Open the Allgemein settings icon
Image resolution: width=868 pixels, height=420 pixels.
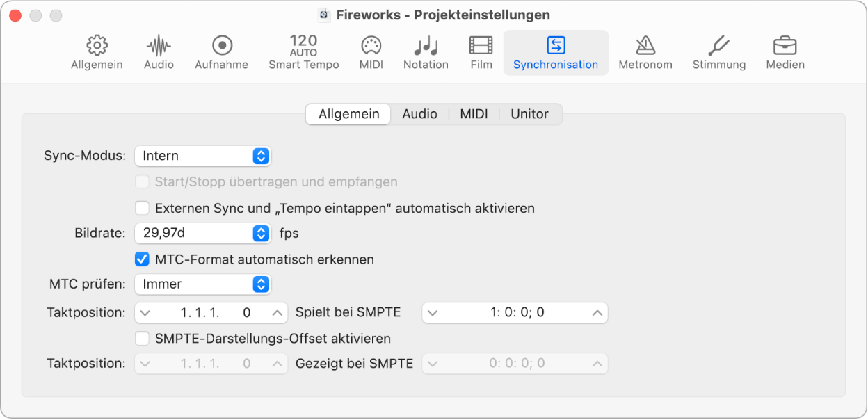tap(96, 52)
